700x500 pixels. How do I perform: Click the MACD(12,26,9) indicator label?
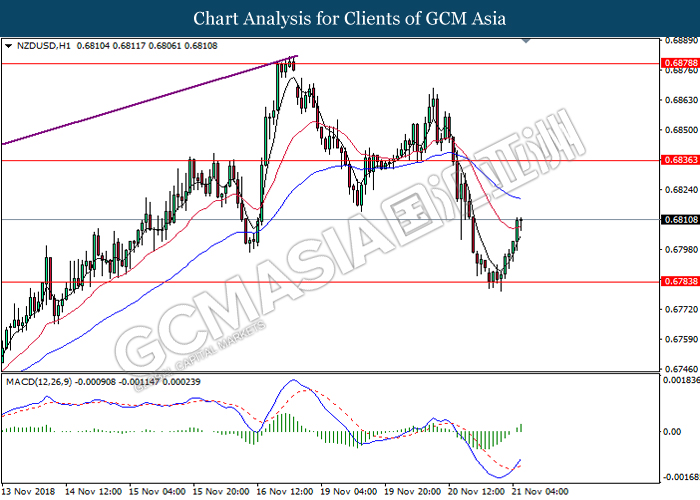39,382
